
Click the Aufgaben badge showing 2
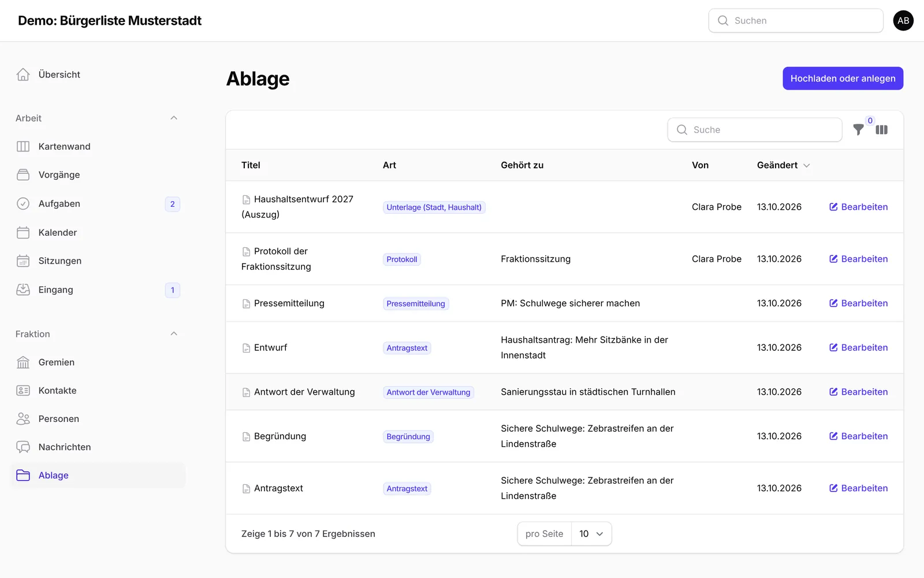173,204
